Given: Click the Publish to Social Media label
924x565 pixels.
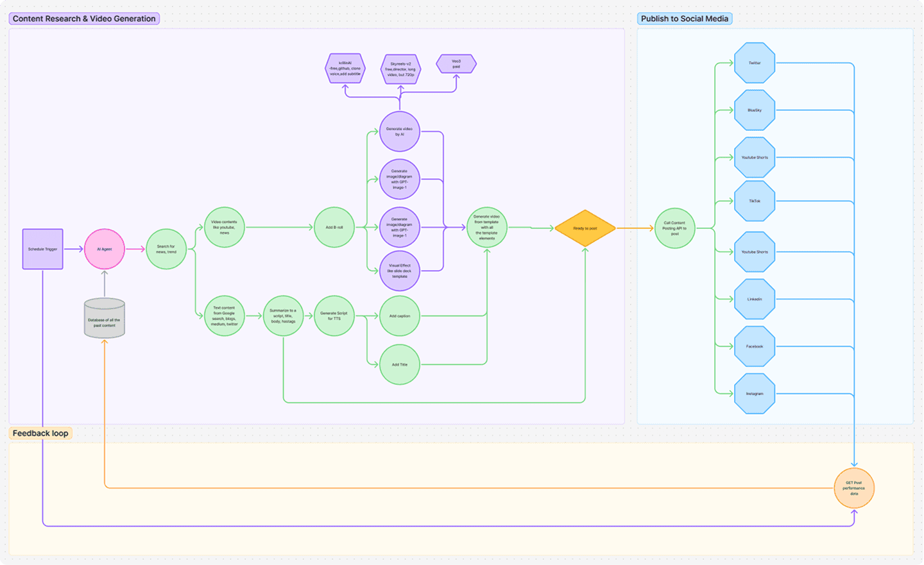Looking at the screenshot, I should tap(685, 19).
